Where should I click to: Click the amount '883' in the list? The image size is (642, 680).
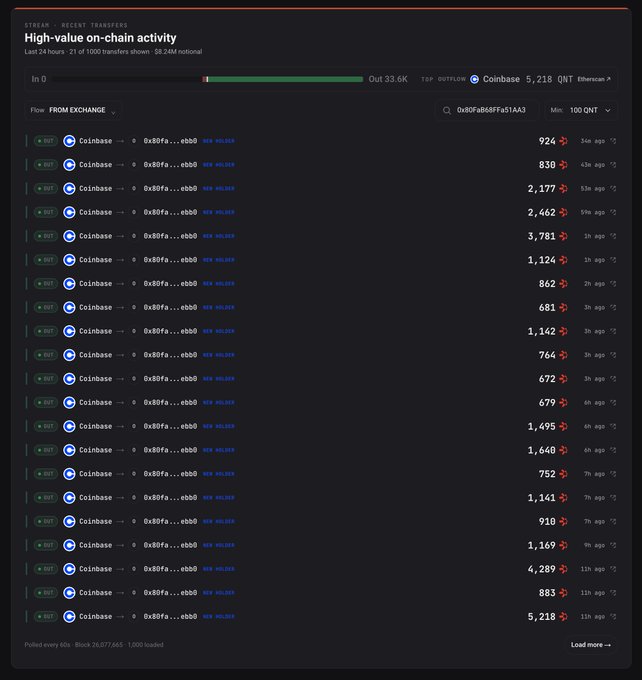(x=547, y=593)
